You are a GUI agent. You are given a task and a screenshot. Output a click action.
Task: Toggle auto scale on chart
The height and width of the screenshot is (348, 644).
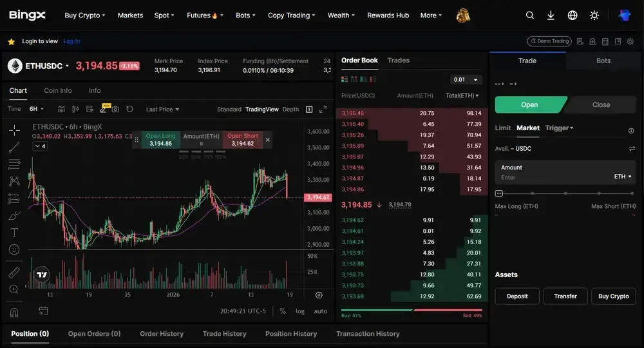click(320, 311)
